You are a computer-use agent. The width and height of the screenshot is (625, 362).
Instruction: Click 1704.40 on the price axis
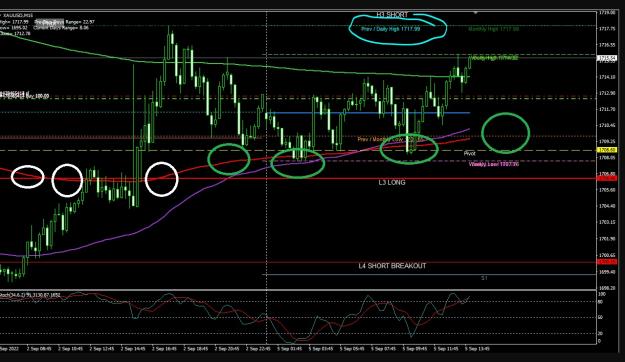606,206
